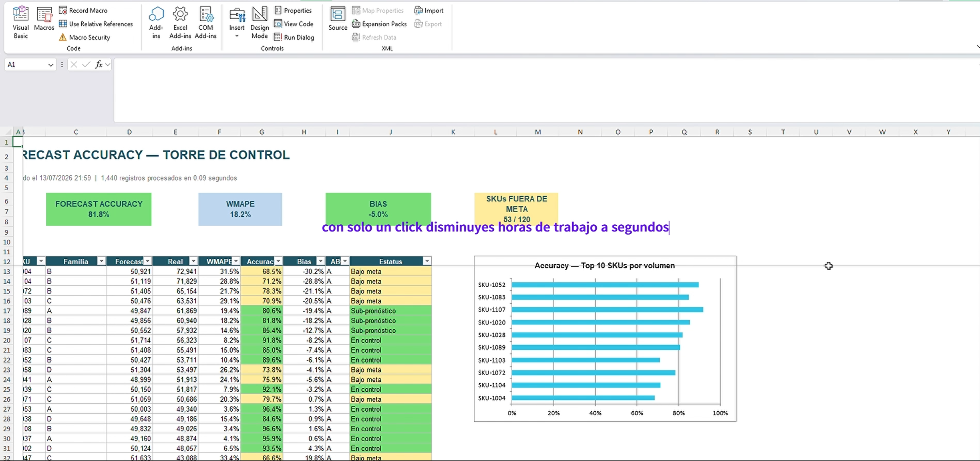Screen dimensions: 980x461
Task: Select the Sub-pronóstico cell in row 17
Action: point(390,311)
